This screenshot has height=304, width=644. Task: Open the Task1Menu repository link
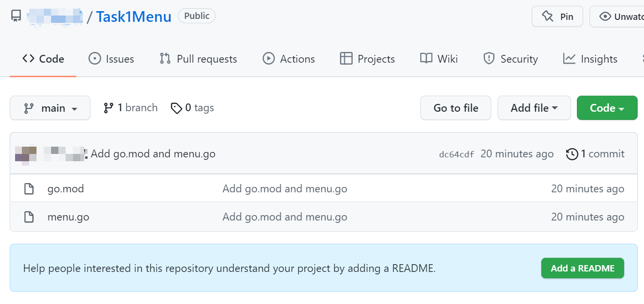[134, 17]
